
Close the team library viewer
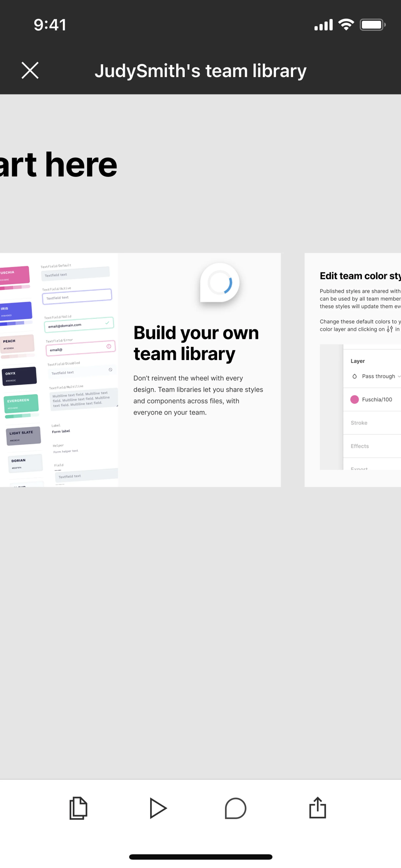pos(30,70)
